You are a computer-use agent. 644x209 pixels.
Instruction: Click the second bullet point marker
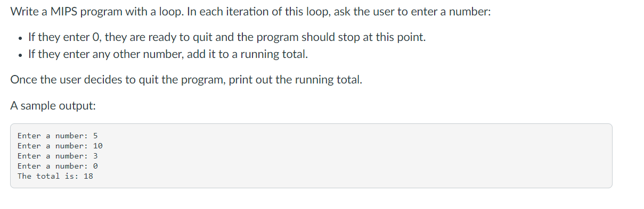19,55
